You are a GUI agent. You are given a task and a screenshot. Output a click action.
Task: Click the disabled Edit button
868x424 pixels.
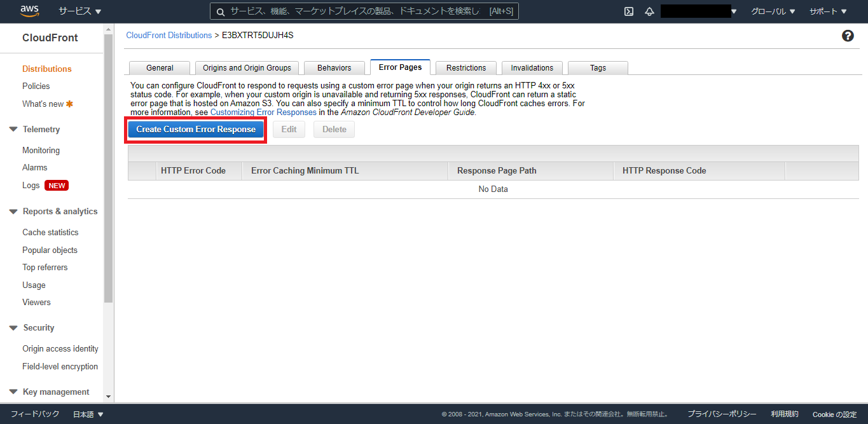pos(289,129)
